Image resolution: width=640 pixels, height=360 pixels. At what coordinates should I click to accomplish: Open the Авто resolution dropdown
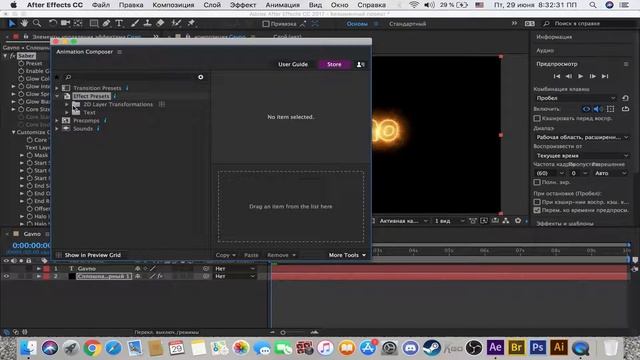(x=610, y=173)
